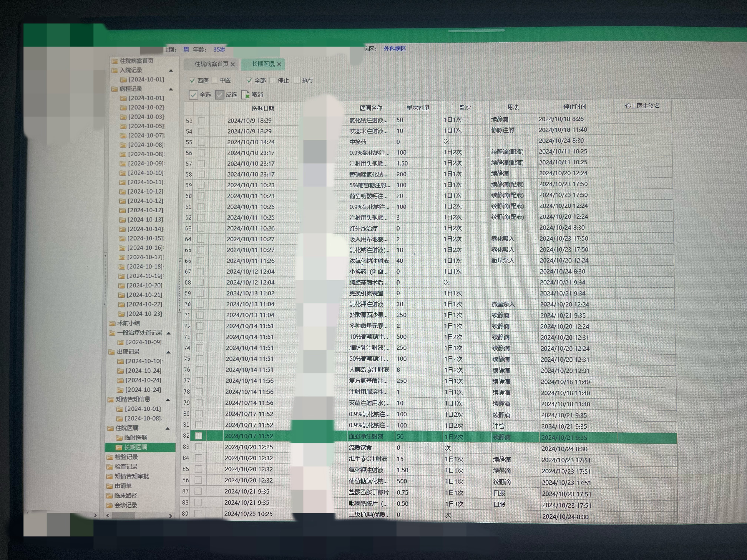
Task: Check the row 66 checkbox
Action: (x=201, y=261)
